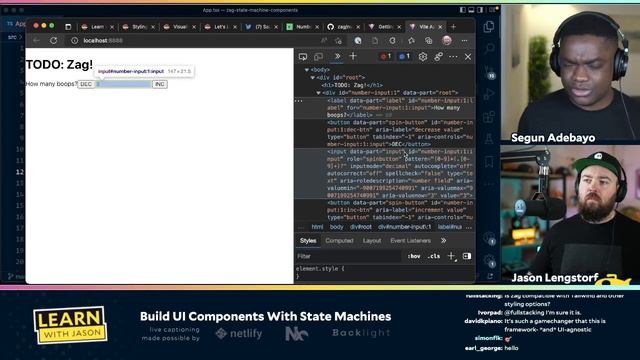The height and width of the screenshot is (360, 640).
Task: Go back in the browser
Action: [x=36, y=40]
